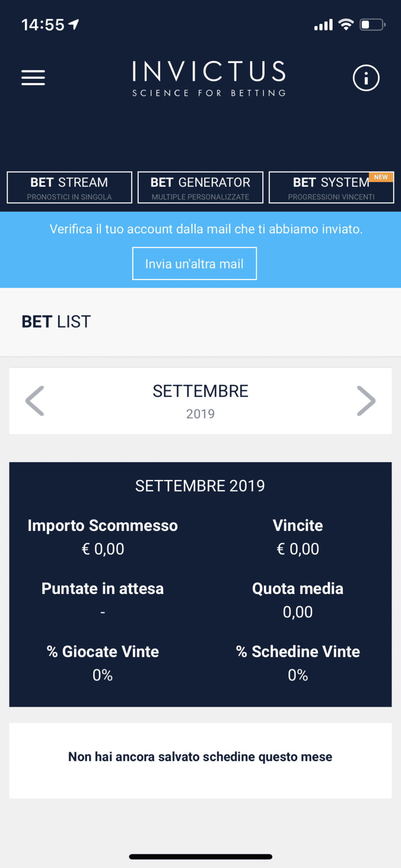Tap the NEW badge on Bet System
401x868 pixels.
(381, 177)
